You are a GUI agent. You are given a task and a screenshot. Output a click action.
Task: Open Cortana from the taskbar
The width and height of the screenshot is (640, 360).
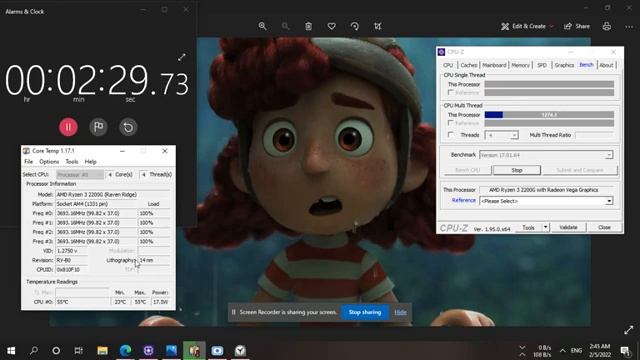[x=56, y=351]
